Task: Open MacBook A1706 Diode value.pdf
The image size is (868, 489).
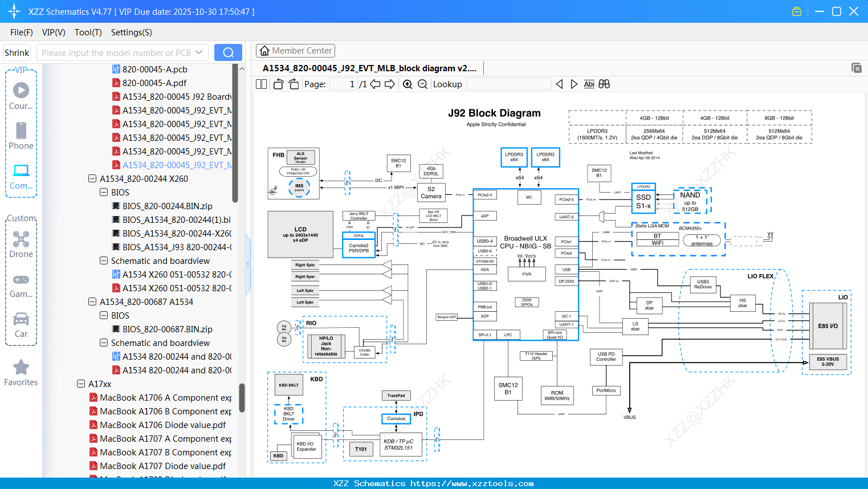Action: [163, 425]
